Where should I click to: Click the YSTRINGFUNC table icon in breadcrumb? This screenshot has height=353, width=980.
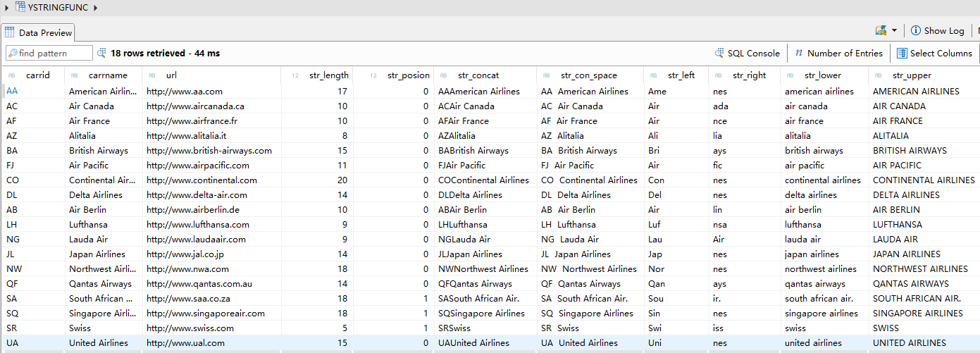click(x=20, y=7)
